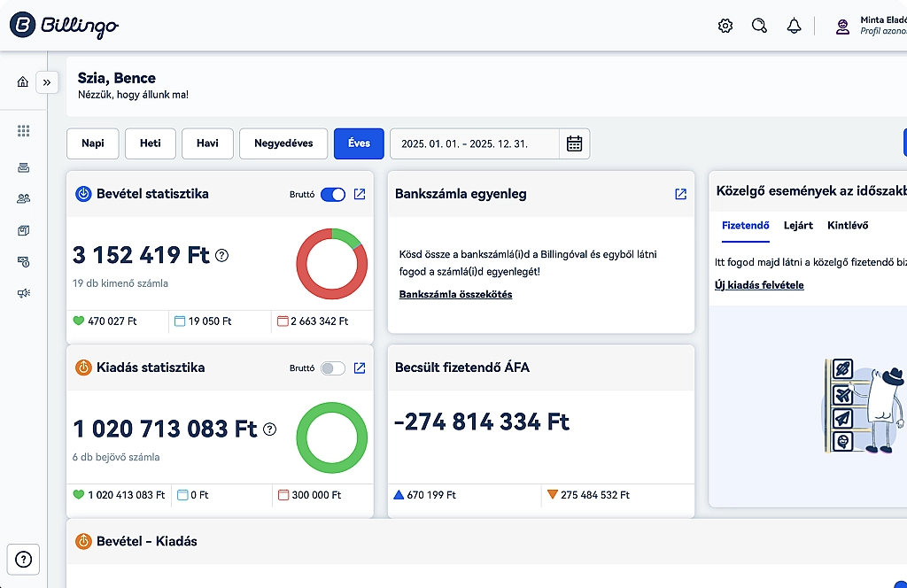Open the partners icon in sidebar

(23, 198)
